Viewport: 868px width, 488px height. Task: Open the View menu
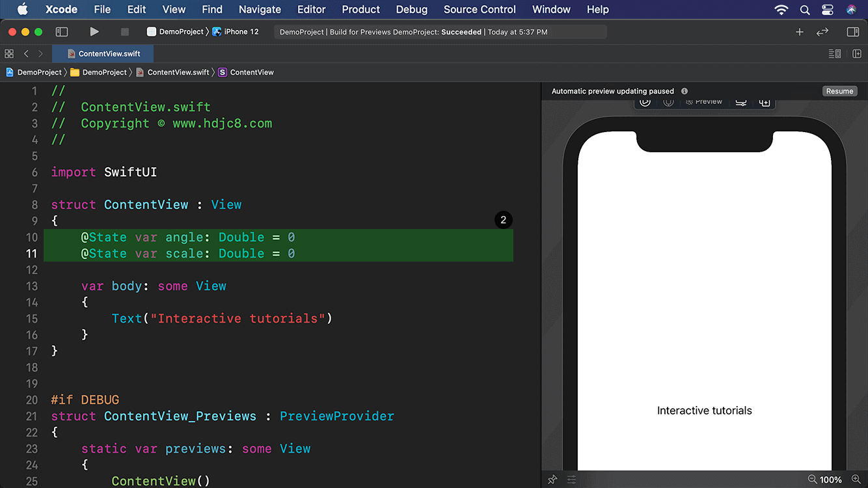pyautogui.click(x=174, y=9)
